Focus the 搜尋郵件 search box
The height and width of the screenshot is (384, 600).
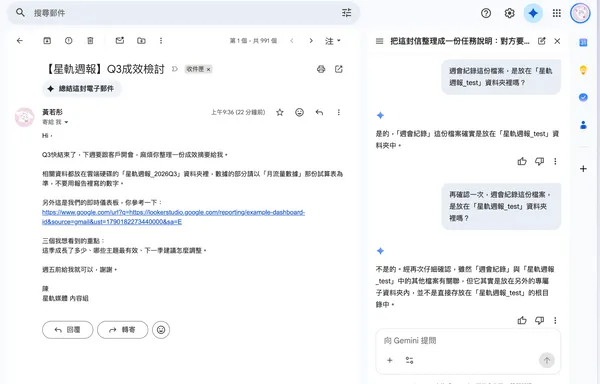pyautogui.click(x=184, y=13)
